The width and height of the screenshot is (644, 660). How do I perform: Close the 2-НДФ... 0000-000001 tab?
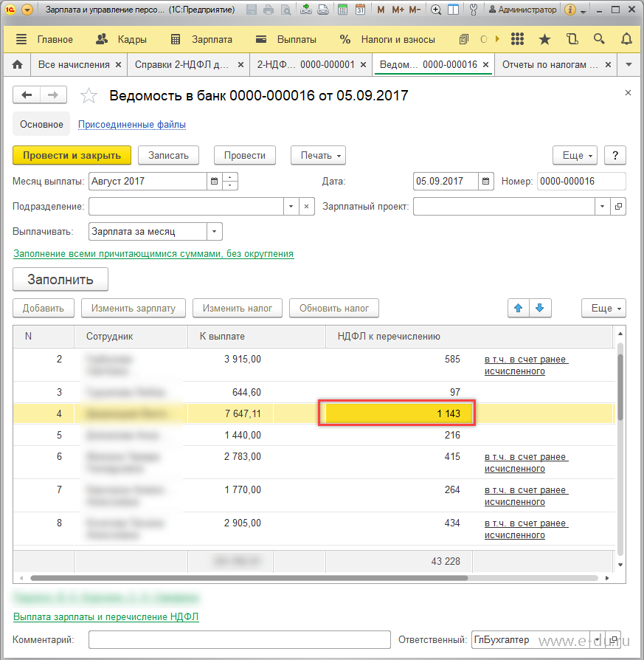click(x=364, y=65)
